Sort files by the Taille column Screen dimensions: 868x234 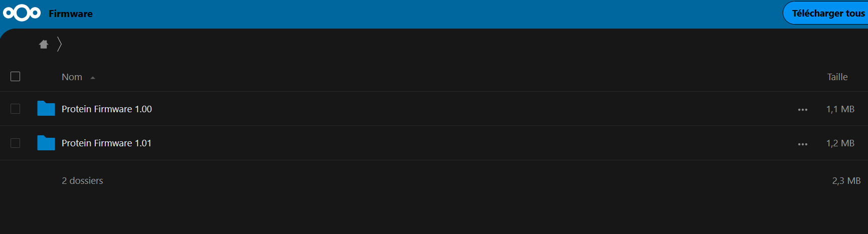[837, 77]
